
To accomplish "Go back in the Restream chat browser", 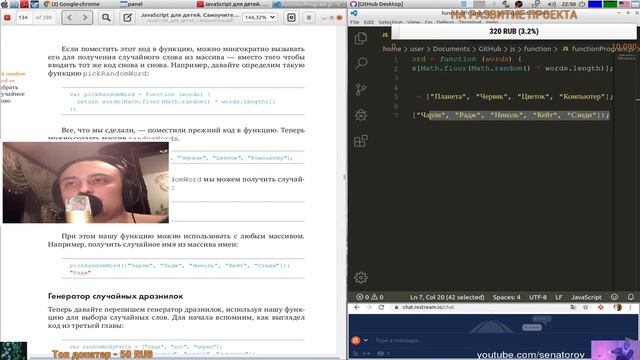I will (x=357, y=307).
